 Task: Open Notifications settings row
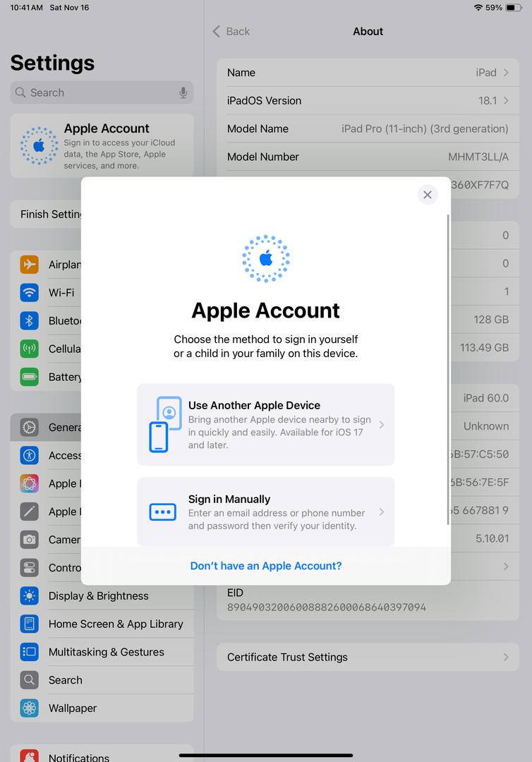102,754
